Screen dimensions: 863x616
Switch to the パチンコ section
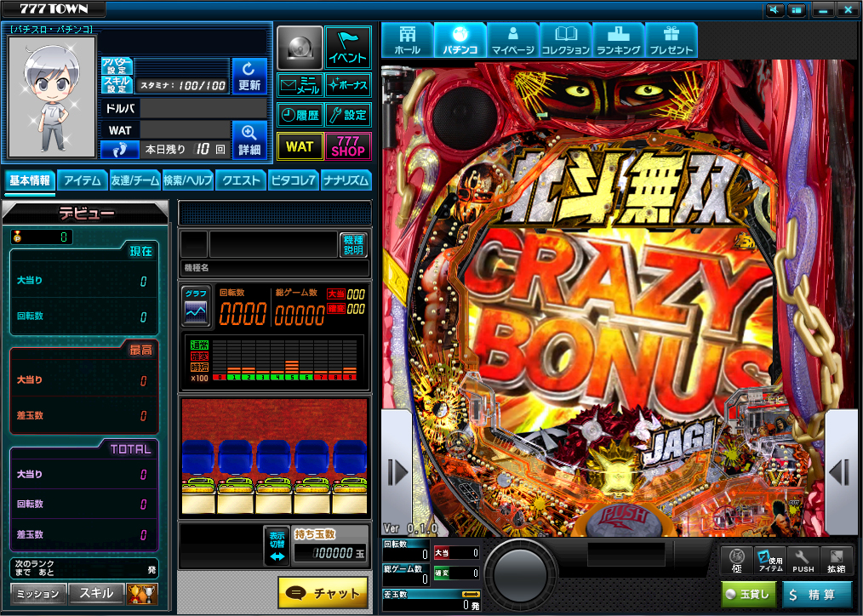point(460,40)
